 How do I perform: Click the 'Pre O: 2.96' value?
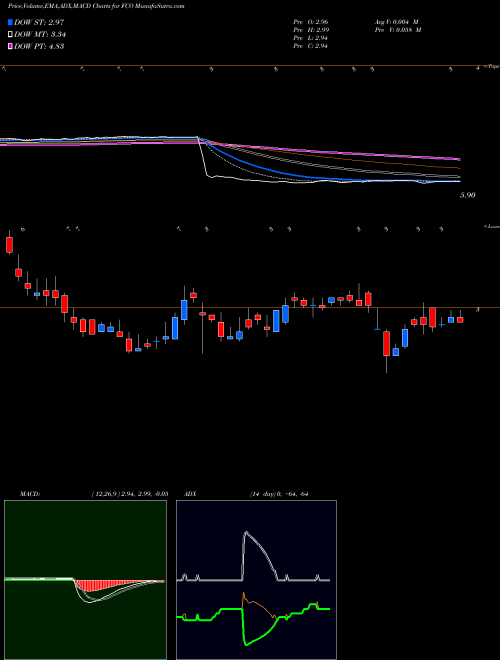pos(311,22)
